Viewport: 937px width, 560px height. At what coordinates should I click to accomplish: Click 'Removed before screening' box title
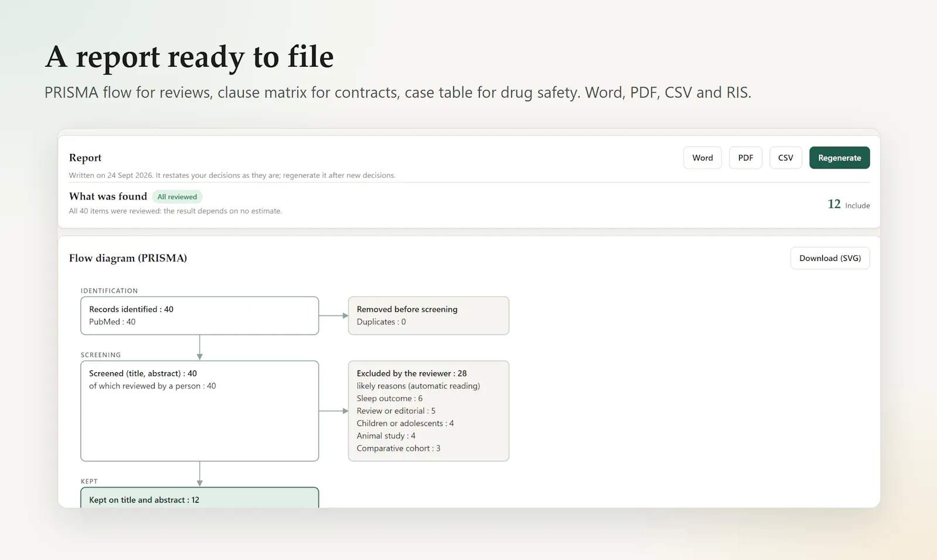[407, 309]
